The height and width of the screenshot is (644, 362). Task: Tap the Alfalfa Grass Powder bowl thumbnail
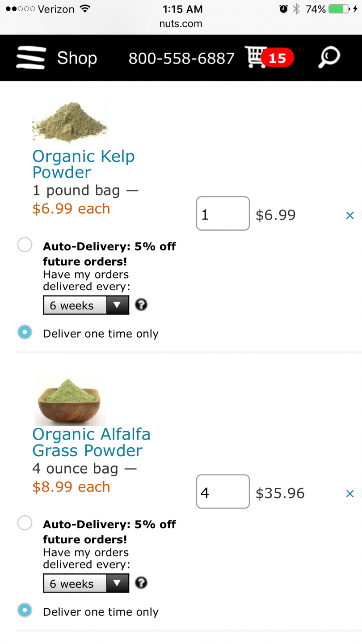coord(70,400)
